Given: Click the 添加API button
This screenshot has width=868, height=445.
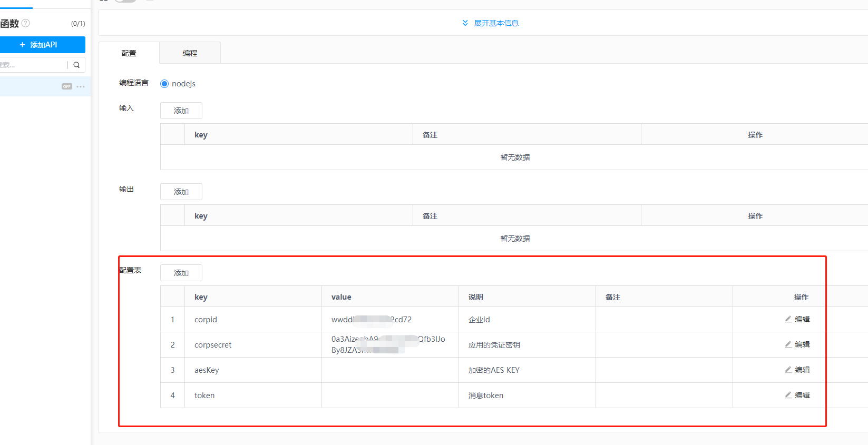Looking at the screenshot, I should pyautogui.click(x=42, y=45).
